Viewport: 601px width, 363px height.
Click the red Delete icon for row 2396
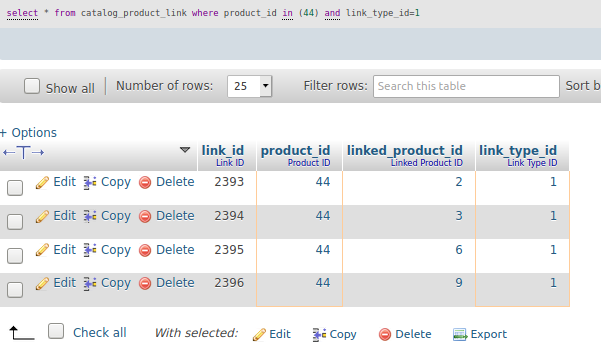[x=145, y=284]
